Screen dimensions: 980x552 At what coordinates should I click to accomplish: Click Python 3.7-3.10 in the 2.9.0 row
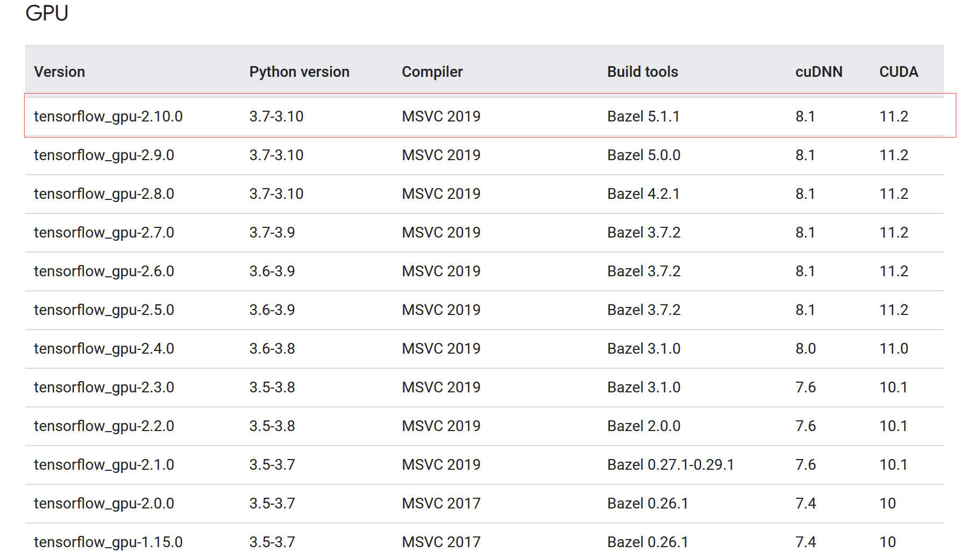[276, 155]
